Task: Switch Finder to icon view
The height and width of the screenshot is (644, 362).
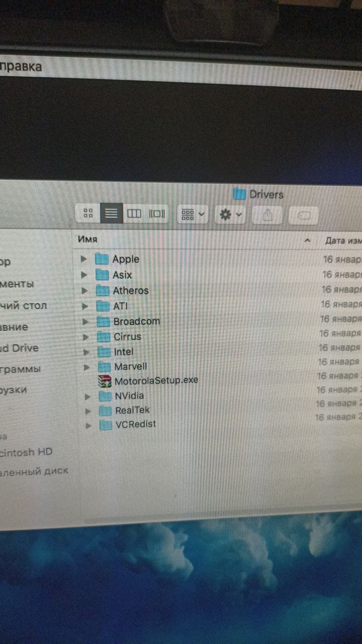Action: click(88, 213)
